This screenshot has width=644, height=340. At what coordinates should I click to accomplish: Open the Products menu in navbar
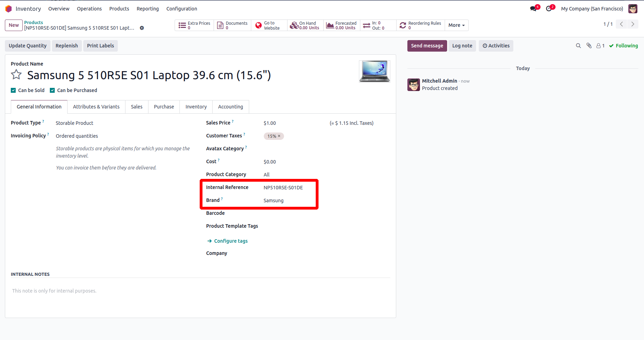tap(119, 9)
